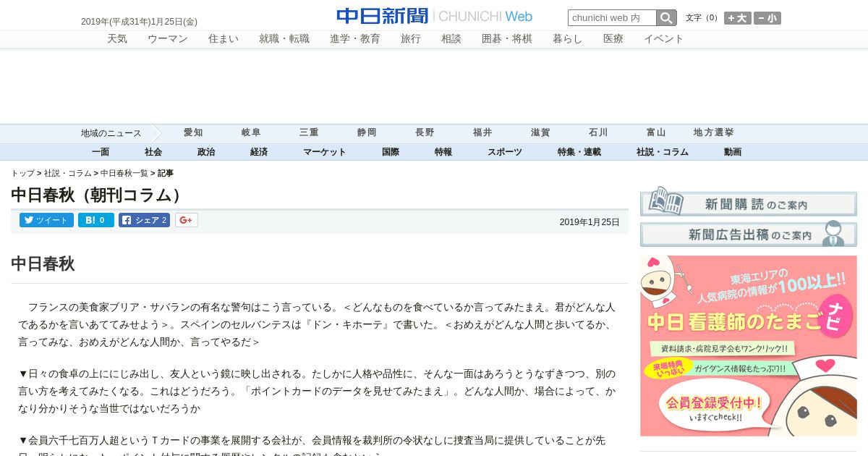
Task: Go to the 特集・連載 section
Action: point(579,152)
